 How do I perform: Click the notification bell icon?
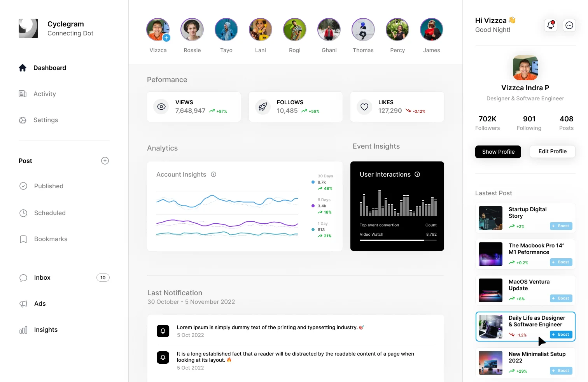tap(550, 25)
